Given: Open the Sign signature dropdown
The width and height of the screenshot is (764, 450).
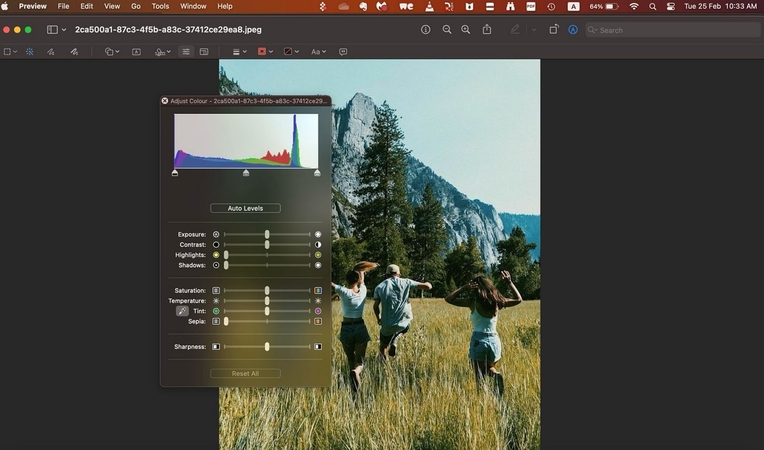Looking at the screenshot, I should click(163, 52).
